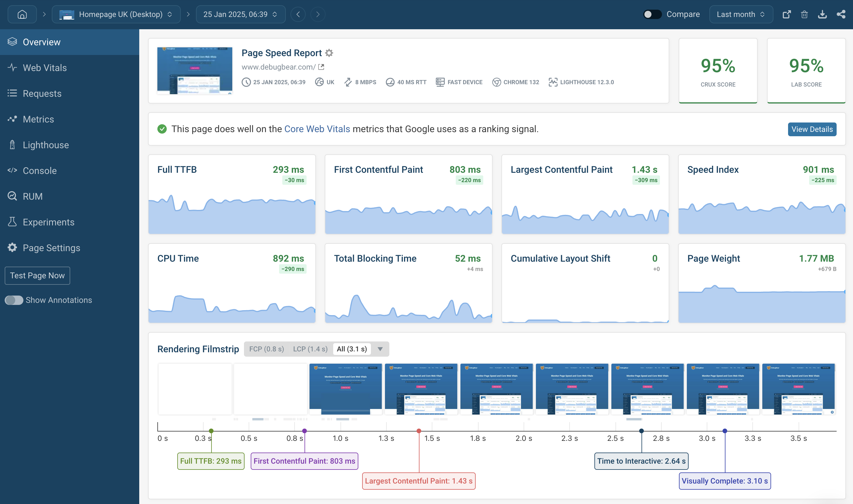
Task: Click the Experiments sidebar icon
Action: pyautogui.click(x=12, y=221)
